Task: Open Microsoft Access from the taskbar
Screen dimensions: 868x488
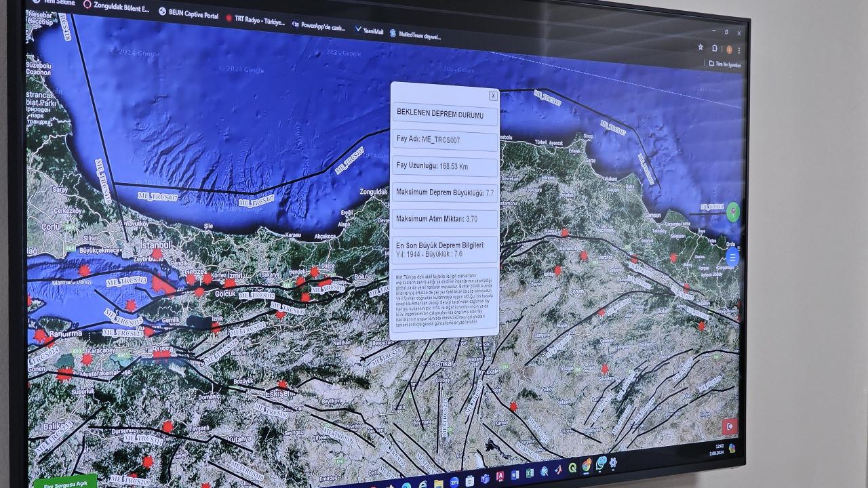Action: click(500, 476)
